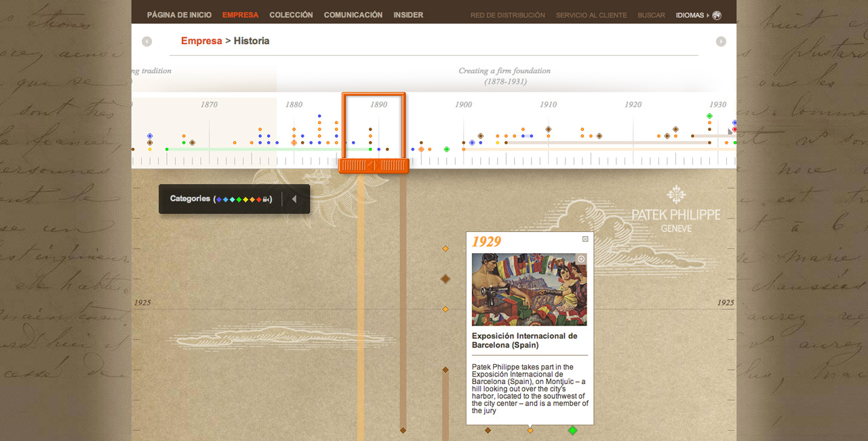Open the Colección menu
Image resolution: width=868 pixels, height=441 pixels.
click(291, 15)
